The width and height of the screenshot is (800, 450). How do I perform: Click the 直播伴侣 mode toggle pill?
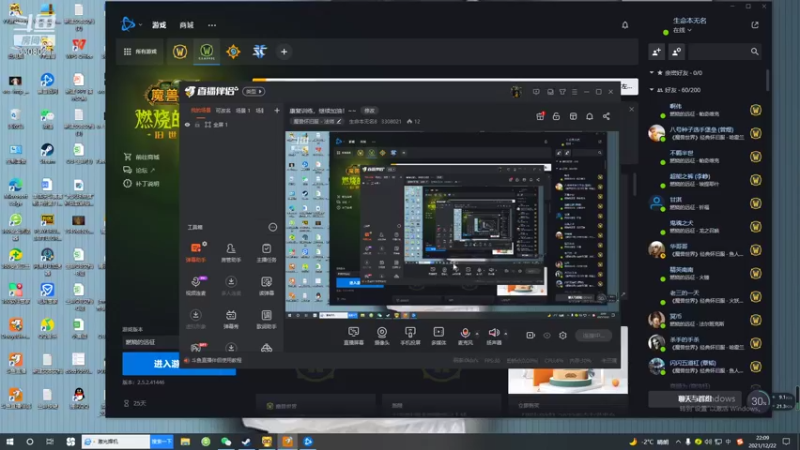pyautogui.click(x=253, y=91)
